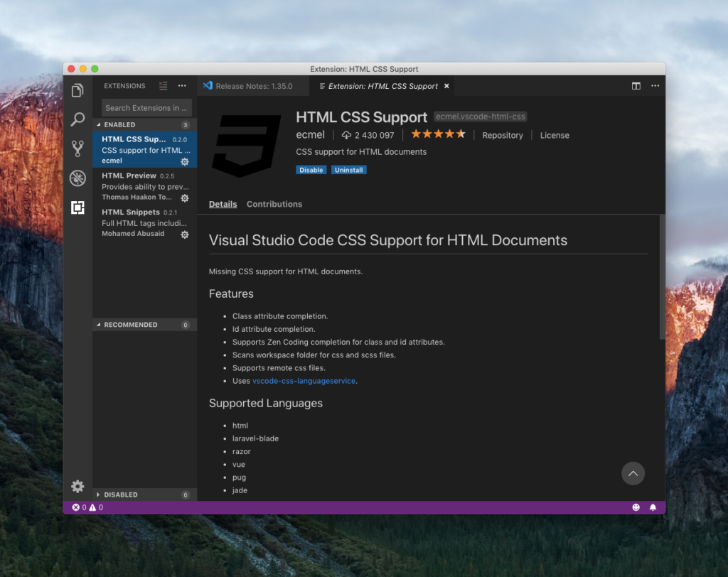
Task: Click the CSS3 extension logo
Action: [246, 146]
